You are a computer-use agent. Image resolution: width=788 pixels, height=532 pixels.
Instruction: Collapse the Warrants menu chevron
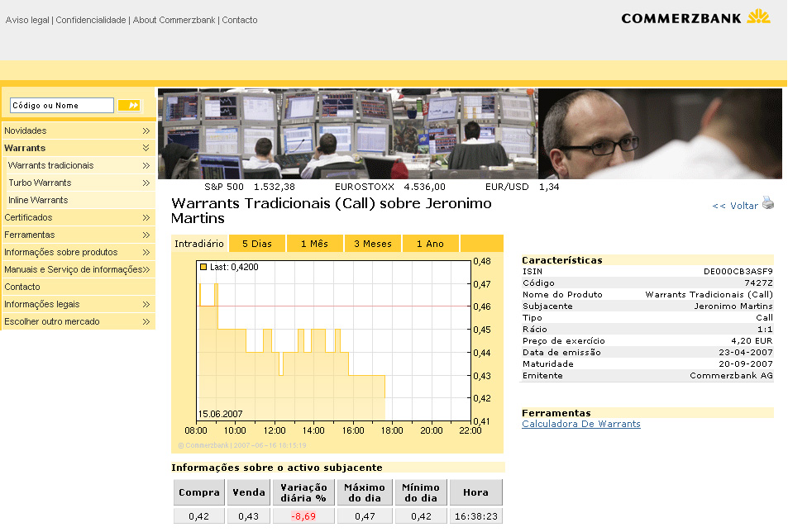pos(146,148)
